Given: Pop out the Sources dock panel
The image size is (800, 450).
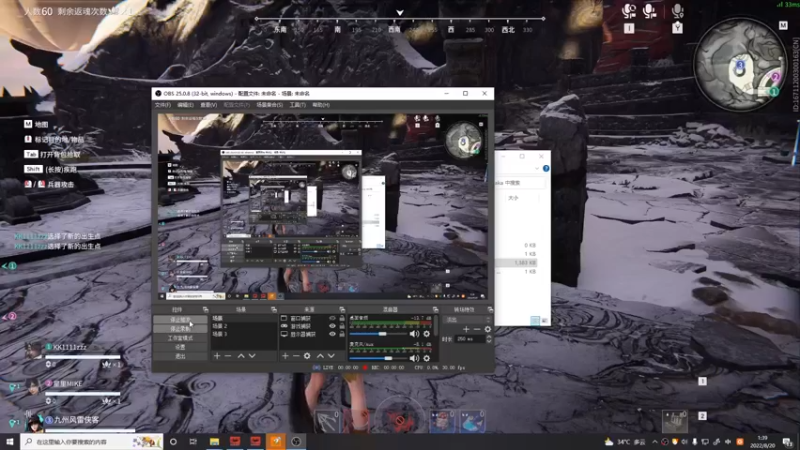Looking at the screenshot, I should pos(342,310).
